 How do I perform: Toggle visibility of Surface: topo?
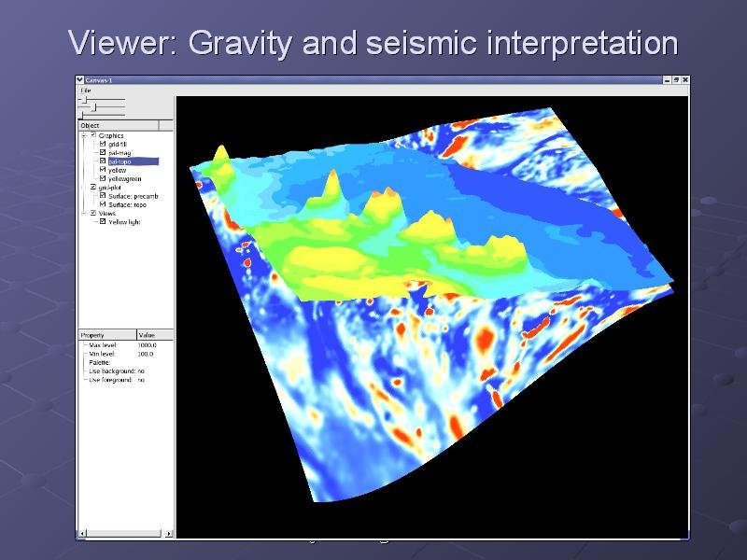pos(103,204)
